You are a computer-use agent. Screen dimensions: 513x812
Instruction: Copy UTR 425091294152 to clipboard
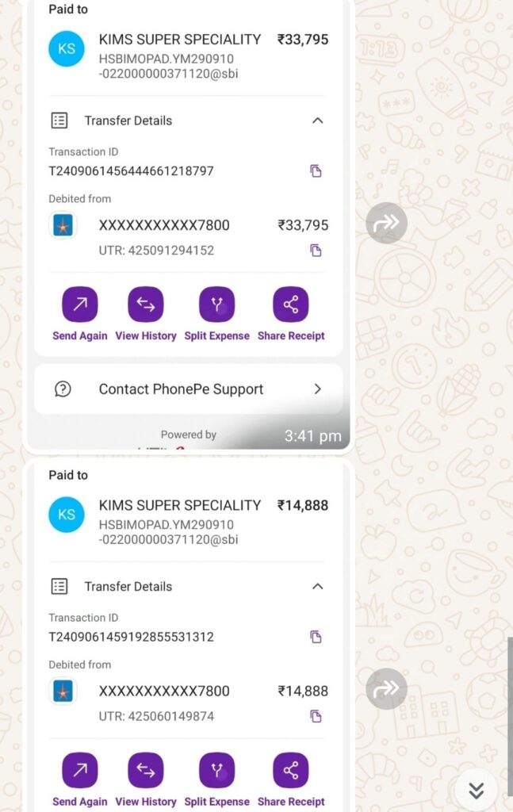pyautogui.click(x=316, y=251)
